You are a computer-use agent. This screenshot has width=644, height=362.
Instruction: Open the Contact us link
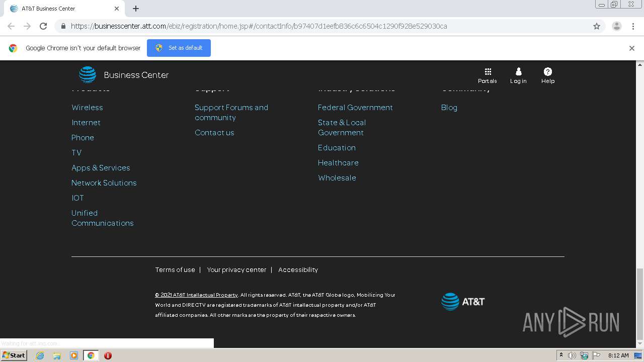click(214, 133)
